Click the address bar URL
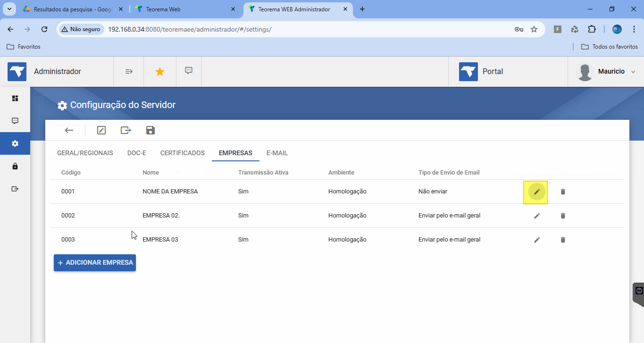Screen dimensions: 644x343 click(x=190, y=29)
